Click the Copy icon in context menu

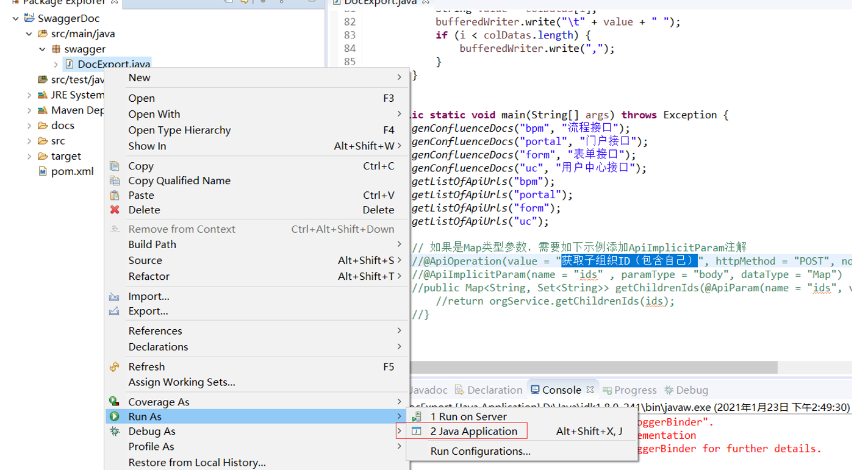click(114, 166)
